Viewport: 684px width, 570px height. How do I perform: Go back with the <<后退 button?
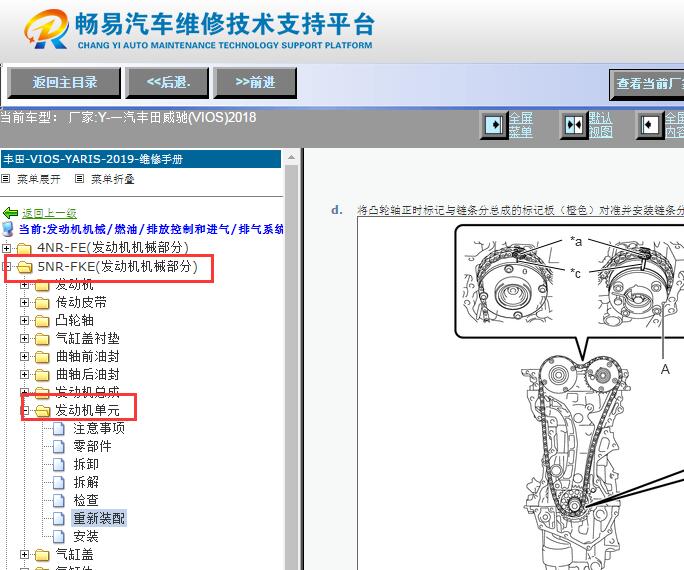pos(168,82)
